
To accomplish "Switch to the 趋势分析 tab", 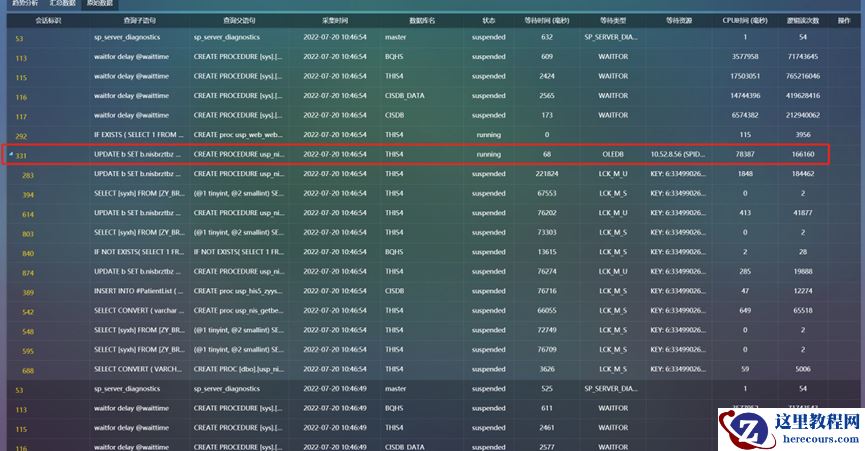I will [25, 5].
